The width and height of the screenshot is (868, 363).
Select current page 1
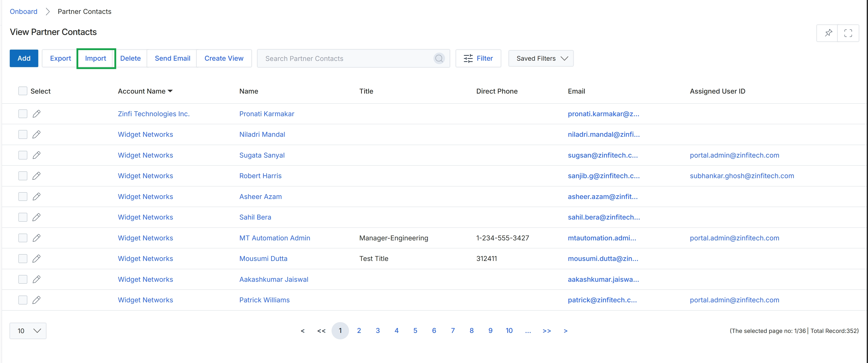point(340,331)
